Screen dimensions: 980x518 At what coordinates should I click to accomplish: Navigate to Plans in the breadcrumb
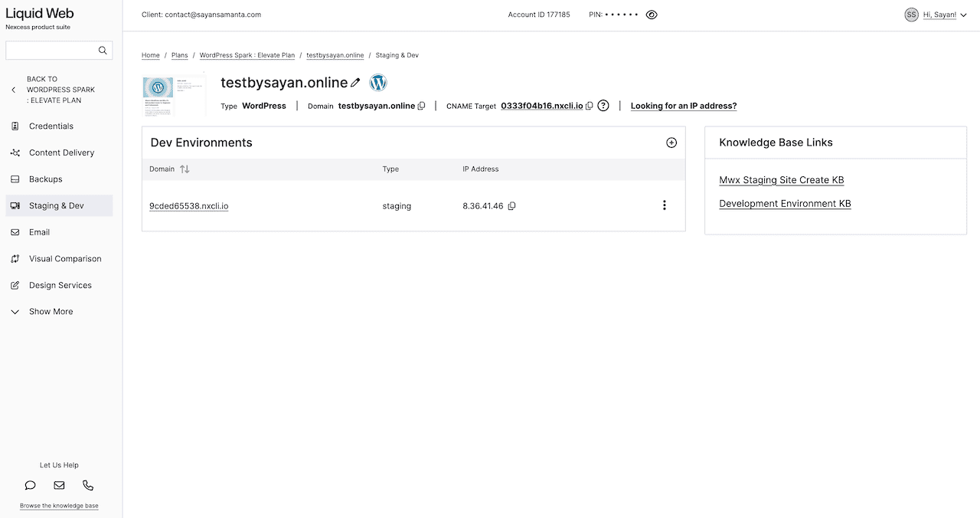(x=179, y=55)
